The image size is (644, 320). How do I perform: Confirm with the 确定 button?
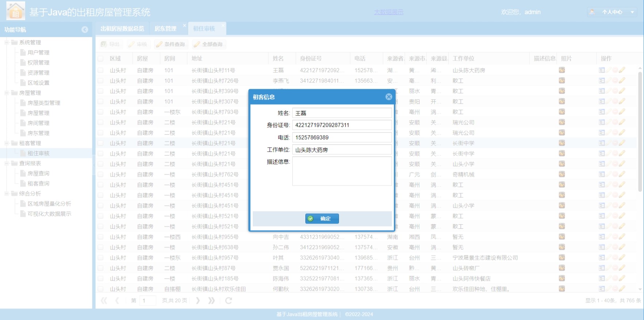[x=322, y=218]
